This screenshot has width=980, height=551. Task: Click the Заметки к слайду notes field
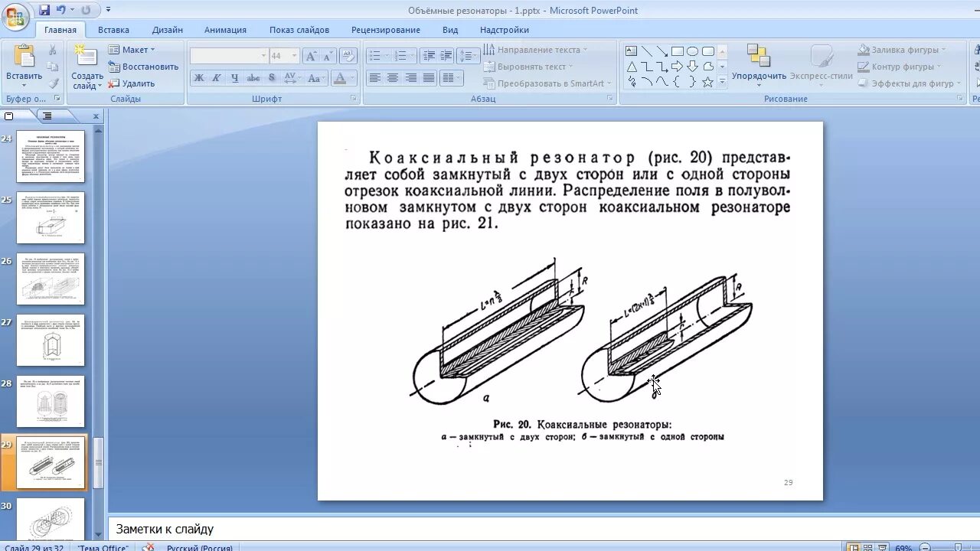pos(544,529)
